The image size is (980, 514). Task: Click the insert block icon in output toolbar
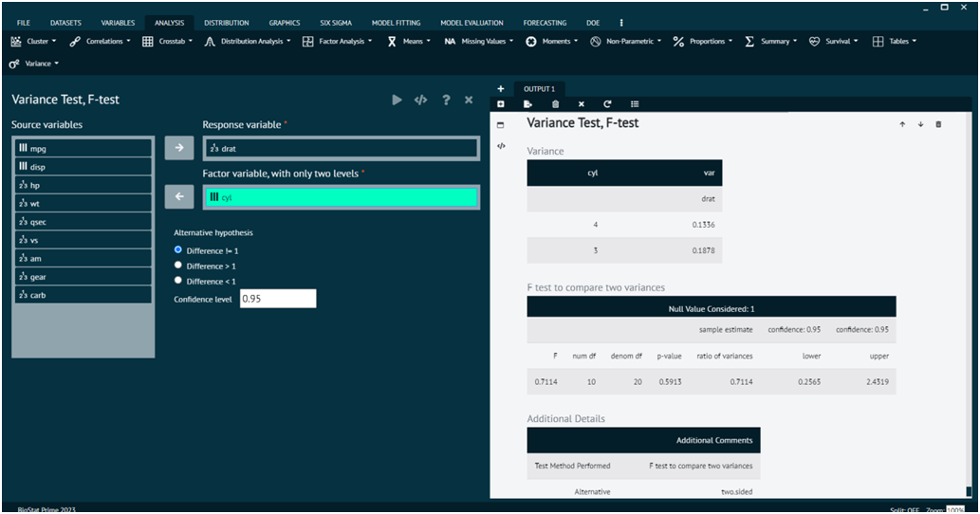[501, 104]
